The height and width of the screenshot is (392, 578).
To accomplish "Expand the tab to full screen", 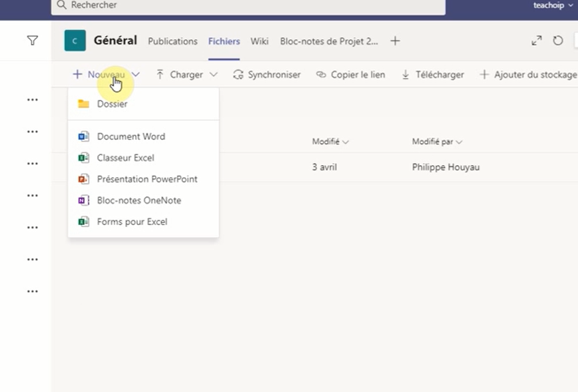I will point(537,41).
